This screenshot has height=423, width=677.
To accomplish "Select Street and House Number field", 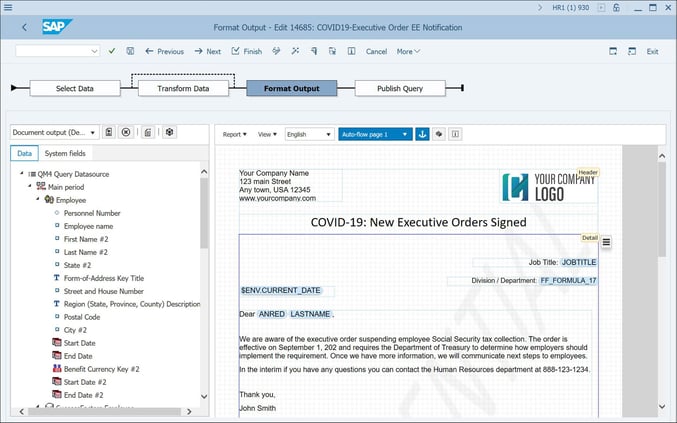I will click(104, 291).
